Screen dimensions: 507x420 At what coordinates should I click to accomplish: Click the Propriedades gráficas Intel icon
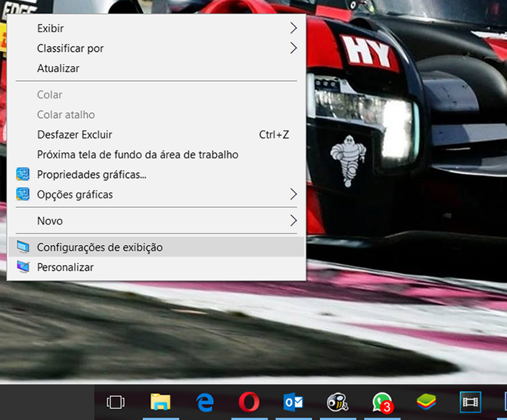(23, 174)
